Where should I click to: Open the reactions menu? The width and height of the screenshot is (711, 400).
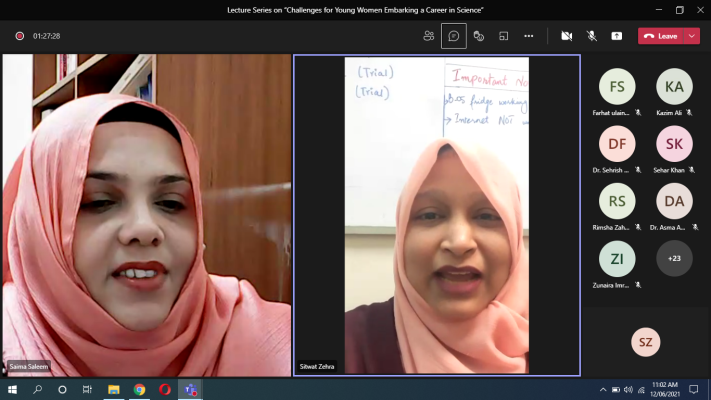click(479, 36)
